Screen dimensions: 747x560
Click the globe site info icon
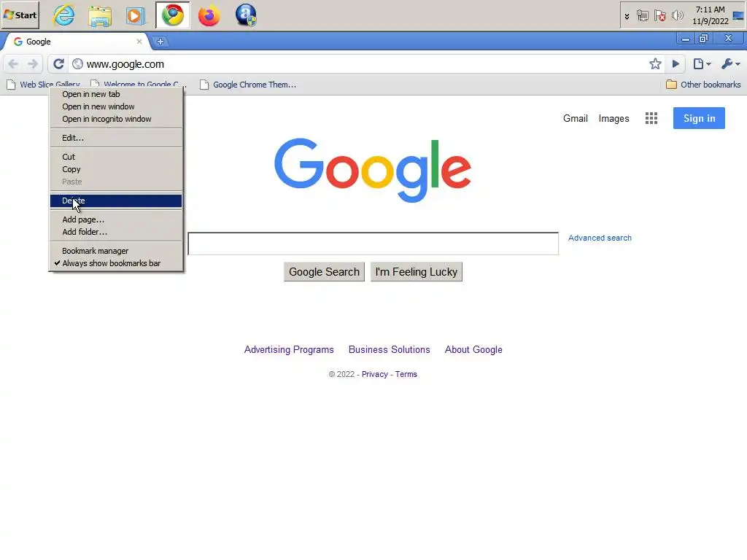coord(77,64)
